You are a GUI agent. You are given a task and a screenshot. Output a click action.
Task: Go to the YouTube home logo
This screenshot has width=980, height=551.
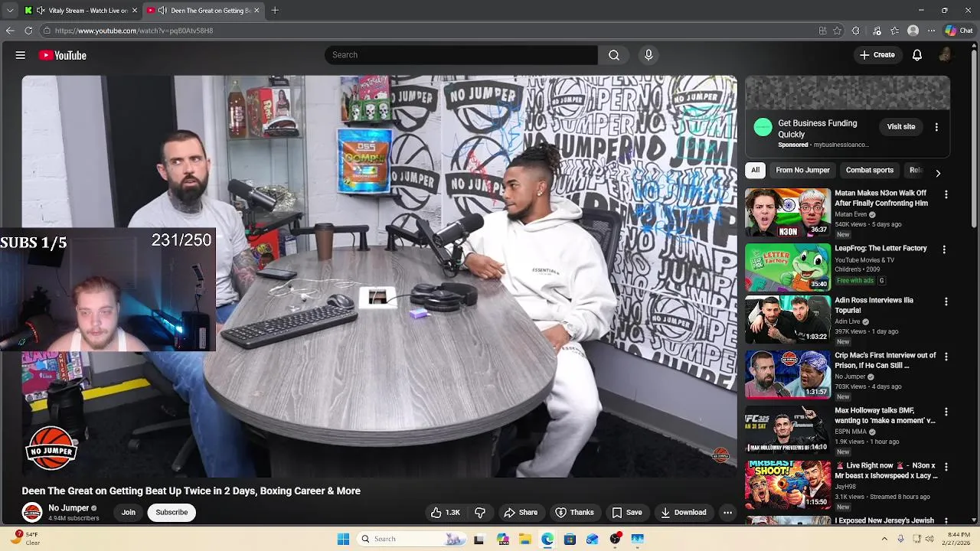63,55
